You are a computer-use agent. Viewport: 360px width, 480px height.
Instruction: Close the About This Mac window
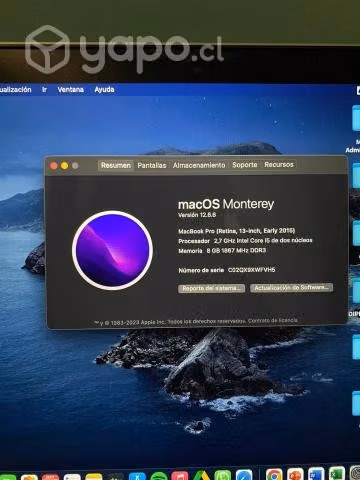54,166
